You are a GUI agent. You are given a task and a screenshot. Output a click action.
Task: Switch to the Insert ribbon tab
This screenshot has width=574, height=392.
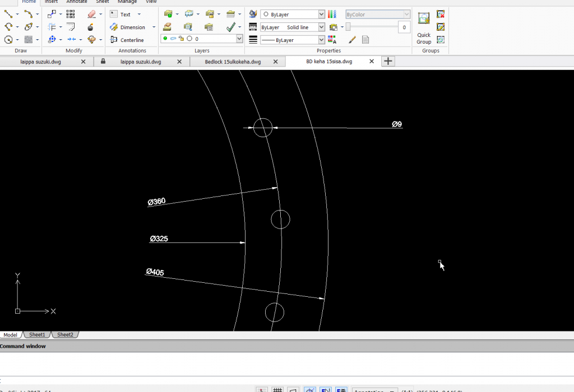[51, 2]
